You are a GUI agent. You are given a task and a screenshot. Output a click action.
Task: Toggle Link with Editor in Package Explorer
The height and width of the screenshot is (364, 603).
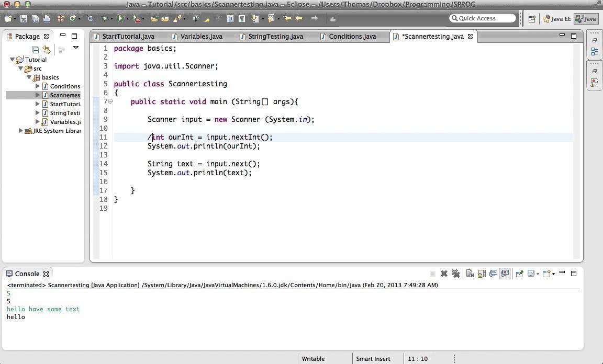[x=46, y=50]
